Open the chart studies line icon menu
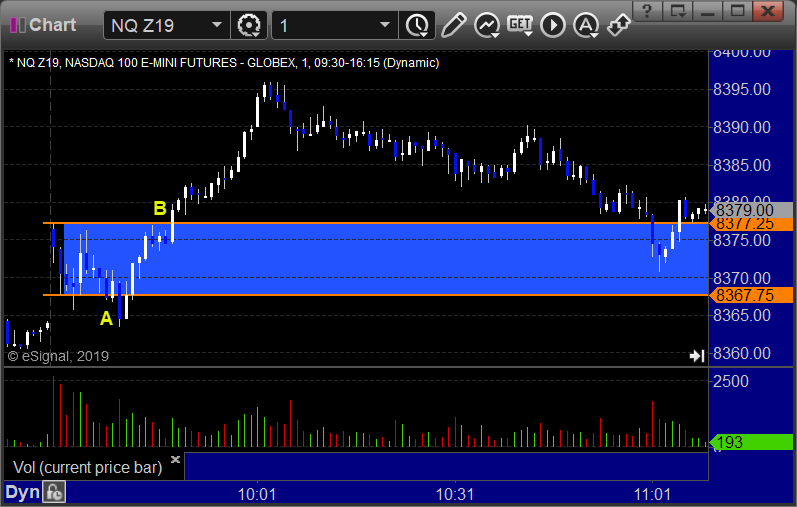 (x=487, y=25)
